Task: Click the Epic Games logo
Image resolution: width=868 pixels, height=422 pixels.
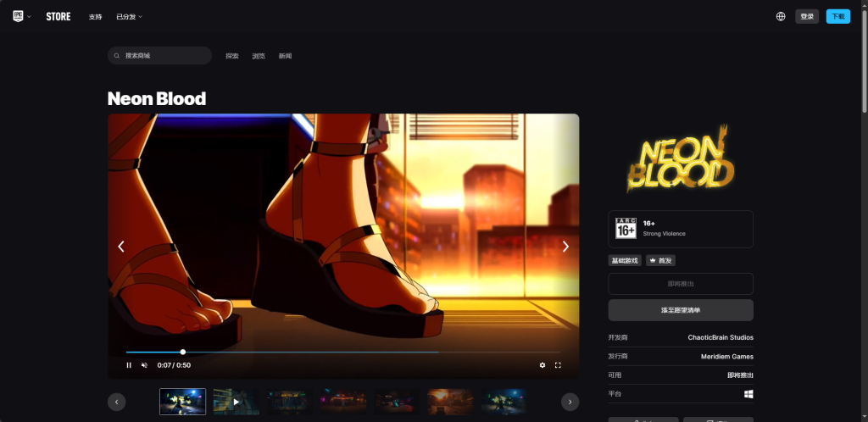Action: (x=19, y=16)
